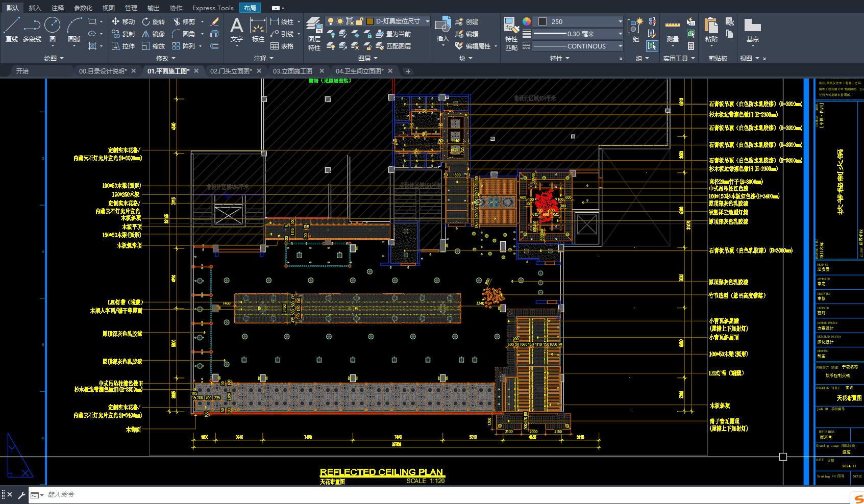The height and width of the screenshot is (504, 864).
Task: Activate the Copy (复制) tool
Action: (x=123, y=34)
